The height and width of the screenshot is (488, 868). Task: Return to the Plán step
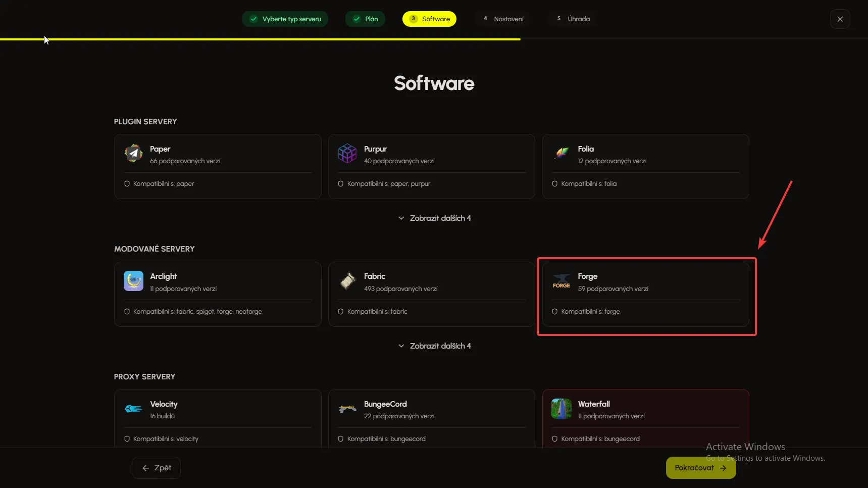point(366,19)
